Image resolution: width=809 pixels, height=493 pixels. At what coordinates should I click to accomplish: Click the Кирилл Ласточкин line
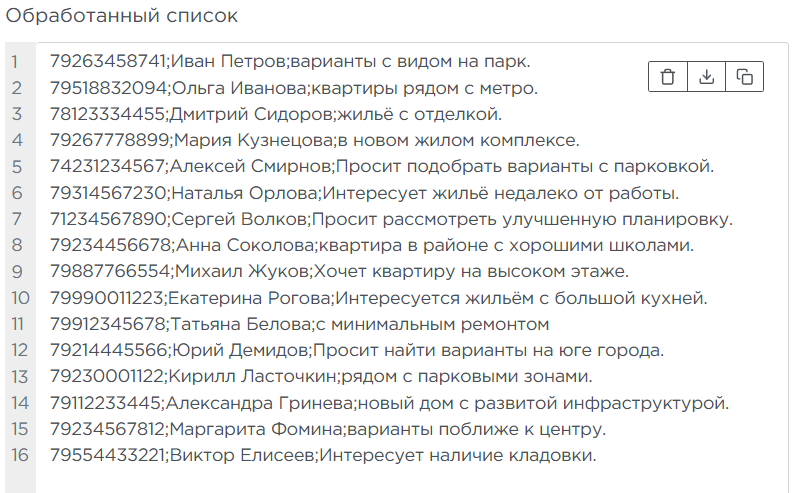point(321,377)
